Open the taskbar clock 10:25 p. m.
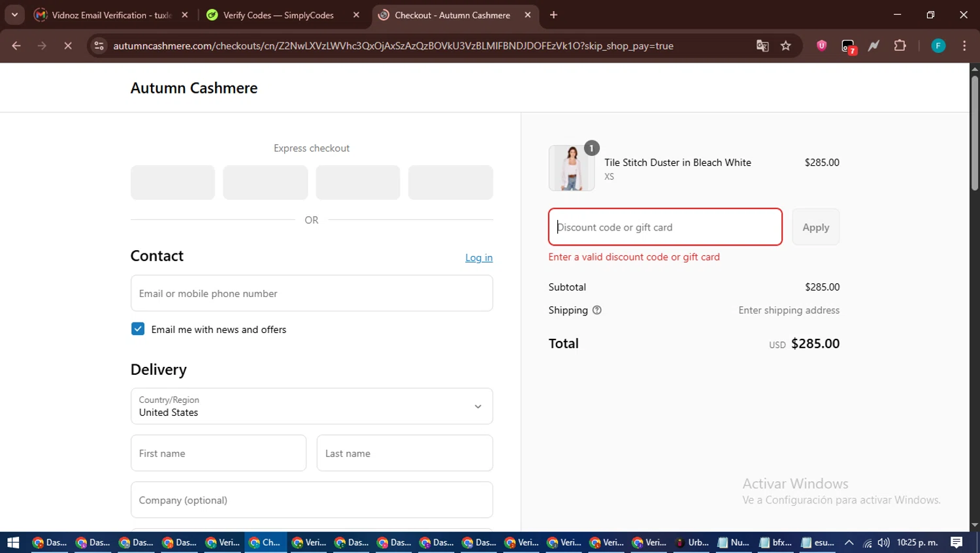The image size is (980, 553). click(x=917, y=543)
